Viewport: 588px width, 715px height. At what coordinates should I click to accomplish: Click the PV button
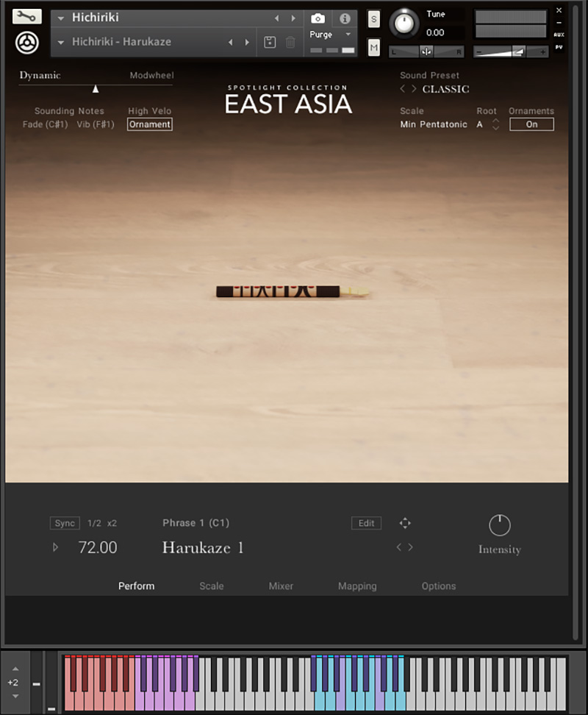pos(559,47)
